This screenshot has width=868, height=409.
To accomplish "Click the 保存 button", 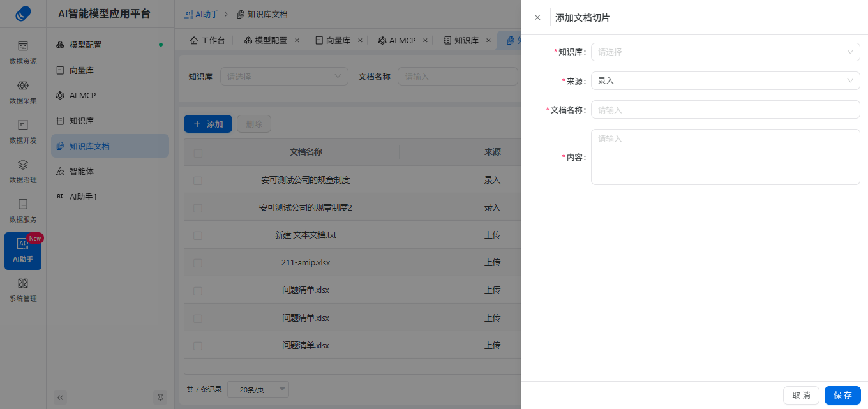I will (842, 395).
